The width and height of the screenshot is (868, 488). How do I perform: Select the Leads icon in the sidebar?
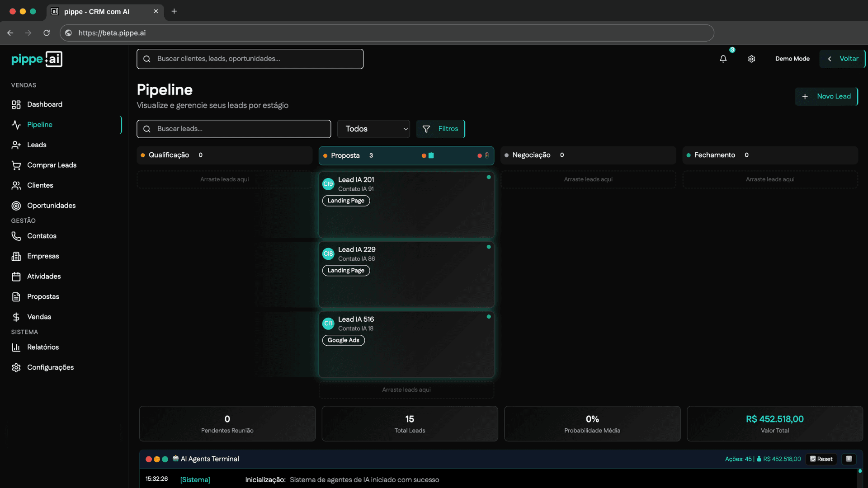coord(16,145)
